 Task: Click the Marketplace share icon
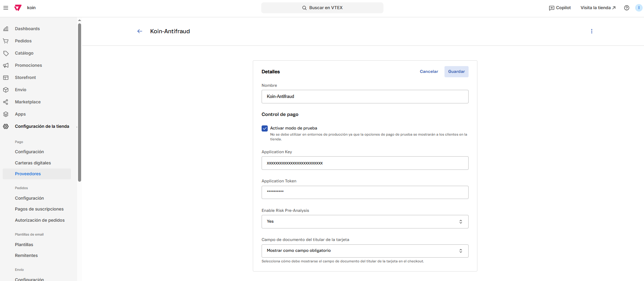point(6,102)
